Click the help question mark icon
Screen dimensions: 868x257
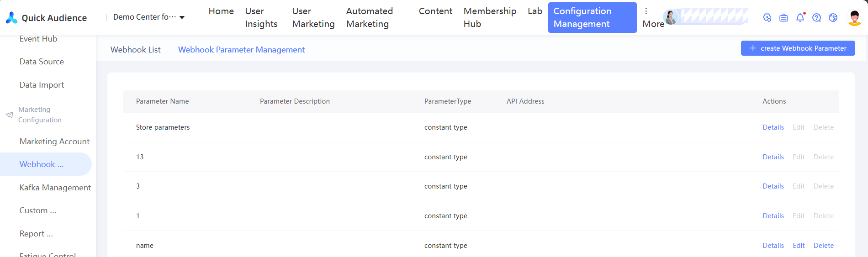pyautogui.click(x=816, y=18)
